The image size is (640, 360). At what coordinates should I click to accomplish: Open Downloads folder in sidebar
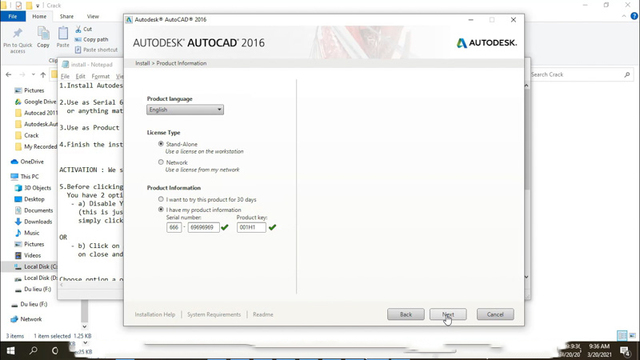coord(33,222)
